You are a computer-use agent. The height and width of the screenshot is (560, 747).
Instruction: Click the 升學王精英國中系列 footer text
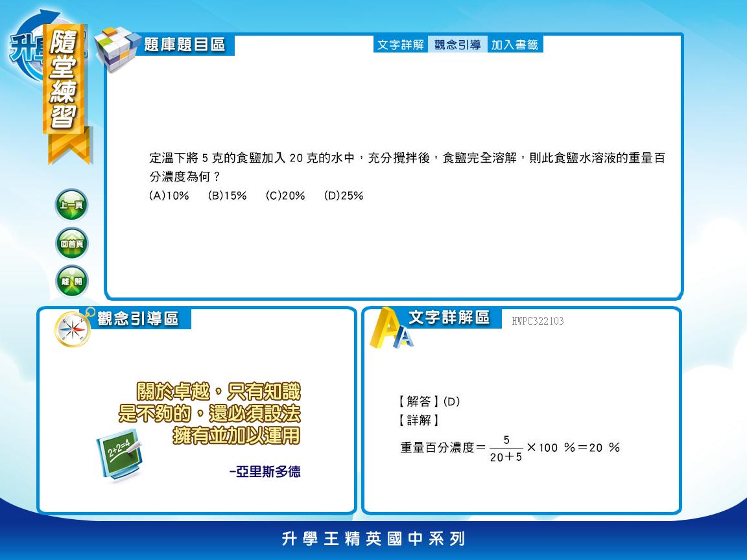[x=373, y=539]
